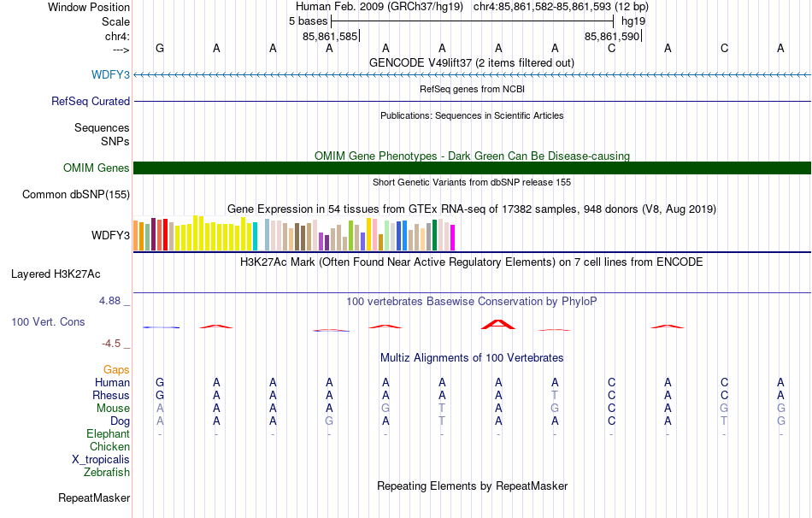The height and width of the screenshot is (518, 812).
Task: Open the RefSeq Curated track label
Action: pyautogui.click(x=90, y=101)
